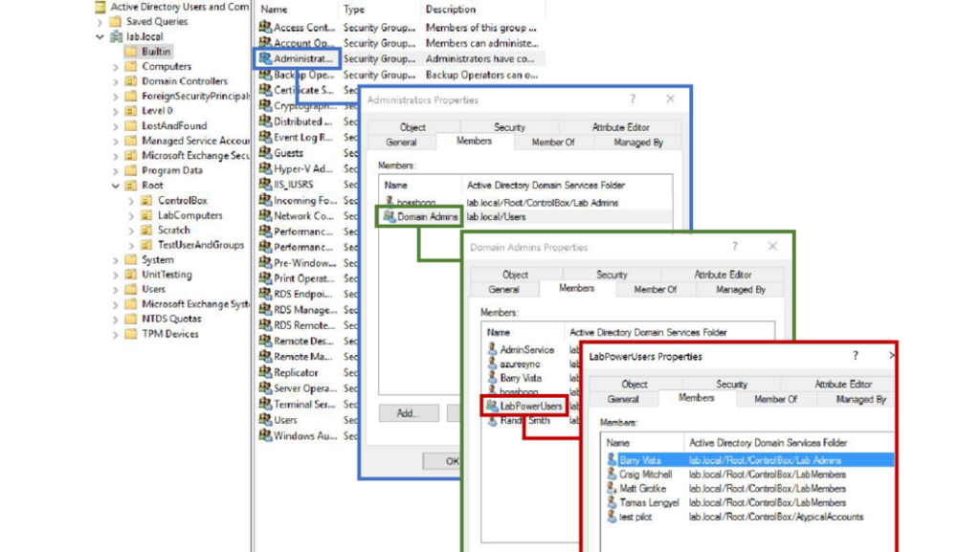Click the test pilot user icon
Image resolution: width=980 pixels, height=552 pixels.
point(612,517)
